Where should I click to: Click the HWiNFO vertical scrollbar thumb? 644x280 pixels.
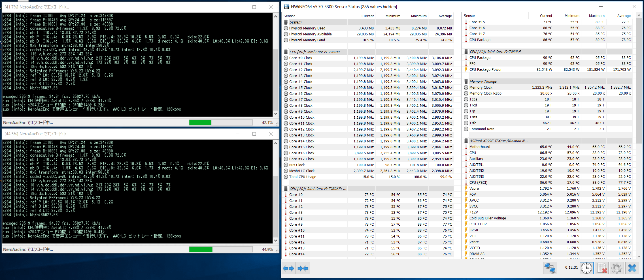pos(639,80)
